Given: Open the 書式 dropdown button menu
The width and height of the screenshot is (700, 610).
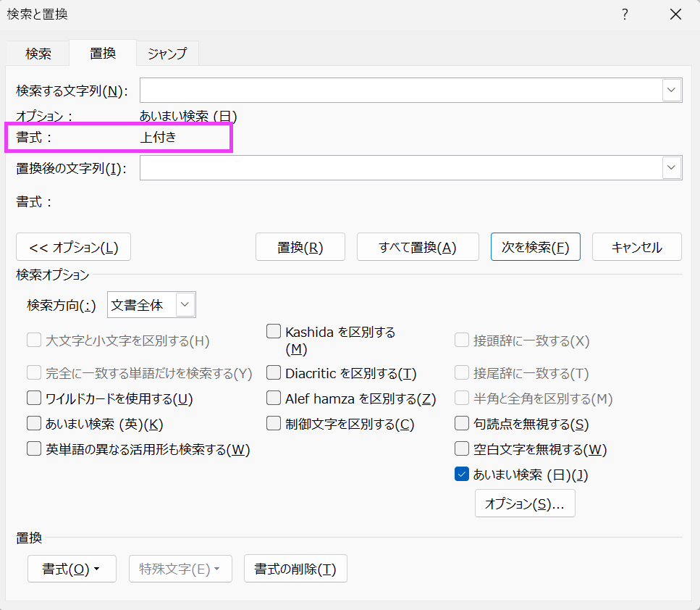Looking at the screenshot, I should coord(72,569).
